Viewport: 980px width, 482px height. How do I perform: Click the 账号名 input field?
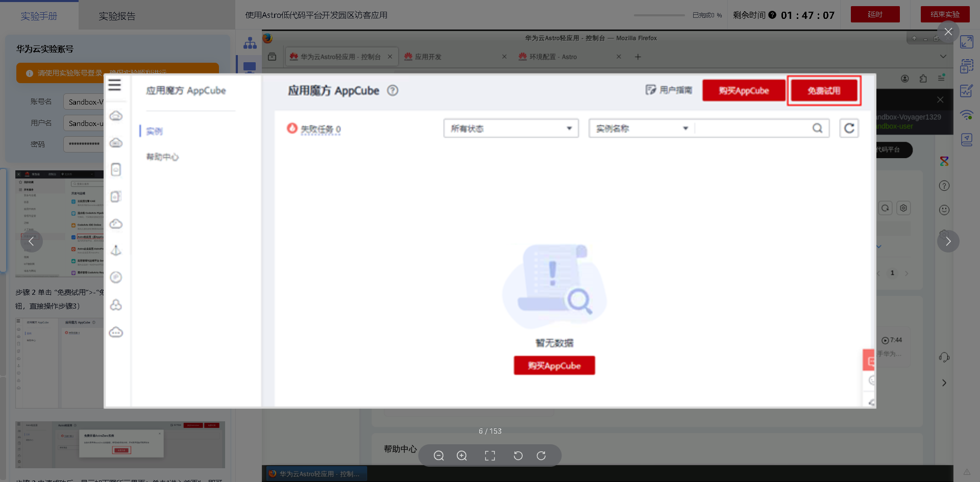(x=84, y=102)
